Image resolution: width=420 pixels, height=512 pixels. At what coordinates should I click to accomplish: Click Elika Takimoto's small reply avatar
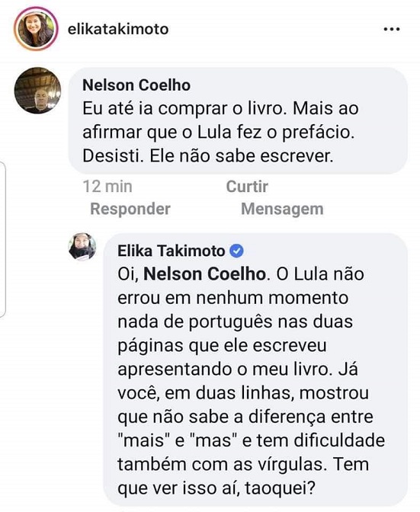pos(82,247)
